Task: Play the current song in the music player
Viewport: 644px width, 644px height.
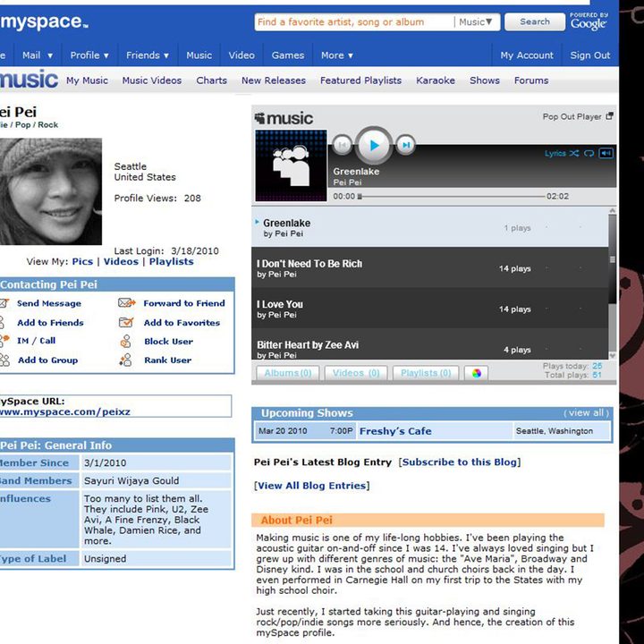Action: click(x=374, y=146)
